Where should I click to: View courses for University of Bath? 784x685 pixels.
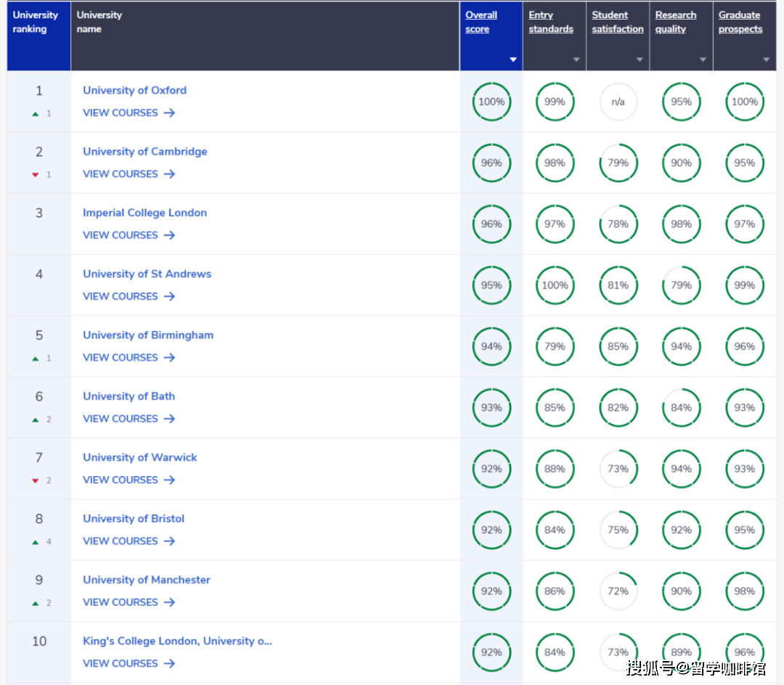pos(129,419)
